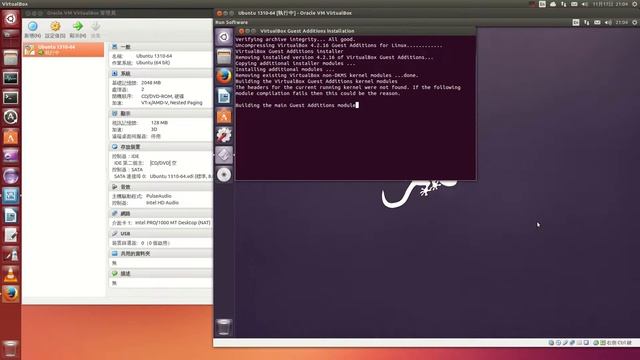Click the 'Run Software' title in guest panel
640x360 pixels.
(231, 22)
